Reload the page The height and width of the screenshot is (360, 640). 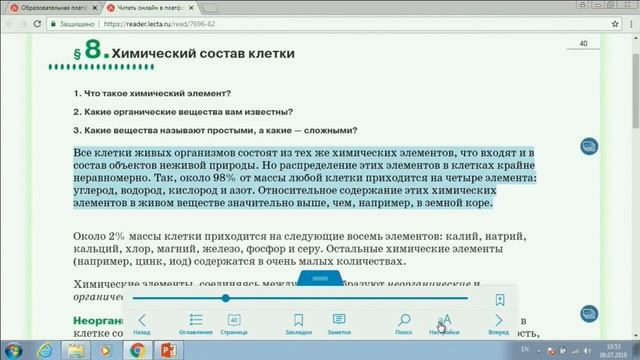[x=37, y=24]
